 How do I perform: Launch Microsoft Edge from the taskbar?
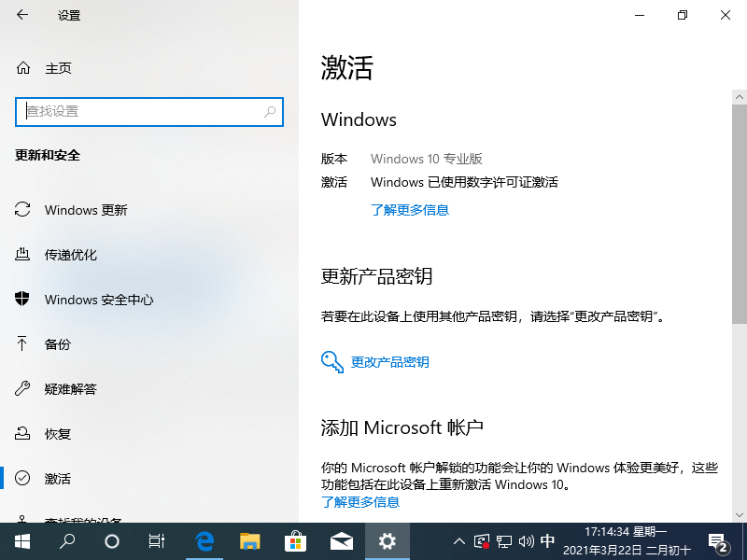[x=204, y=541]
